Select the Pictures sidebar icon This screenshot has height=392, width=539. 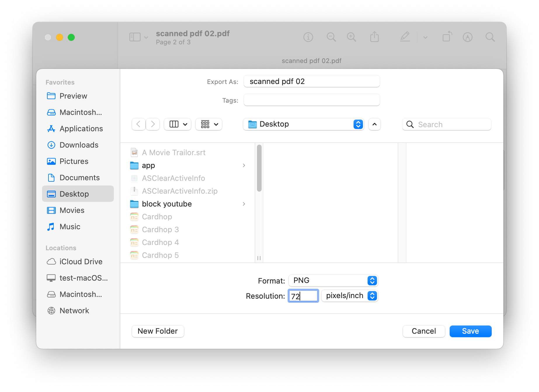point(51,161)
